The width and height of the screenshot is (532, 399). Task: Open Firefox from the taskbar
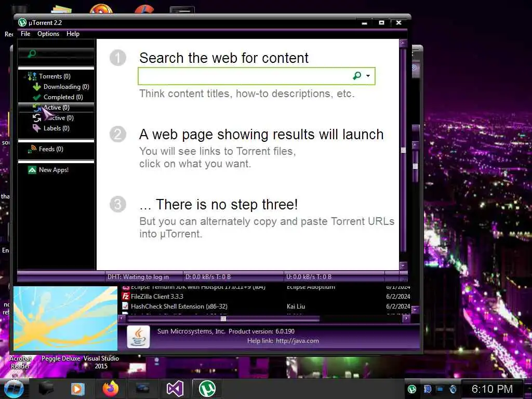[x=111, y=389]
